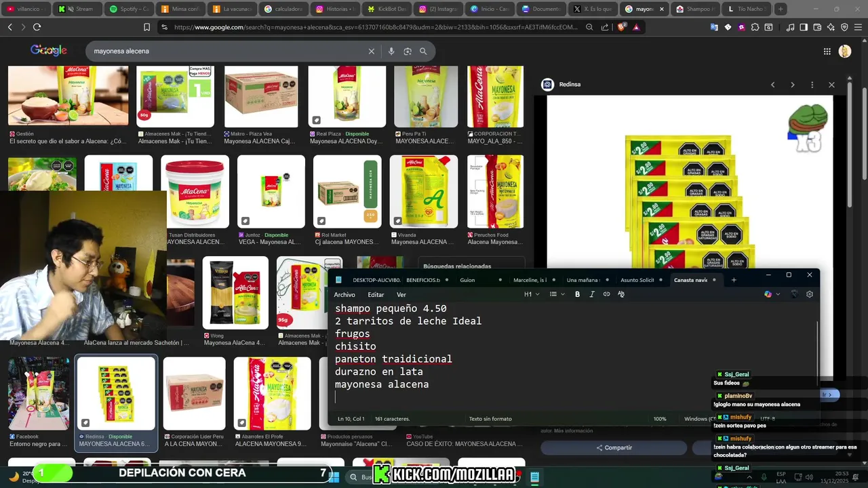Open the Brave Wallet icon

pyautogui.click(x=817, y=27)
